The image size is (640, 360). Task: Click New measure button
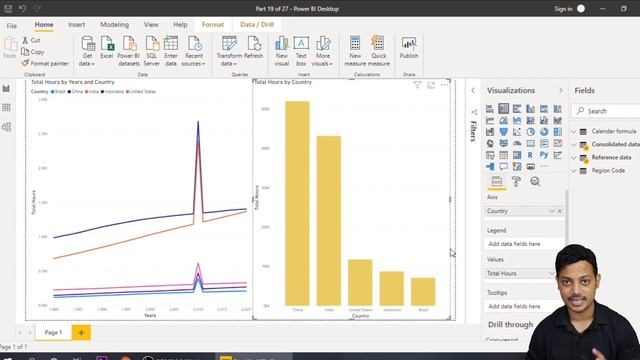[355, 51]
